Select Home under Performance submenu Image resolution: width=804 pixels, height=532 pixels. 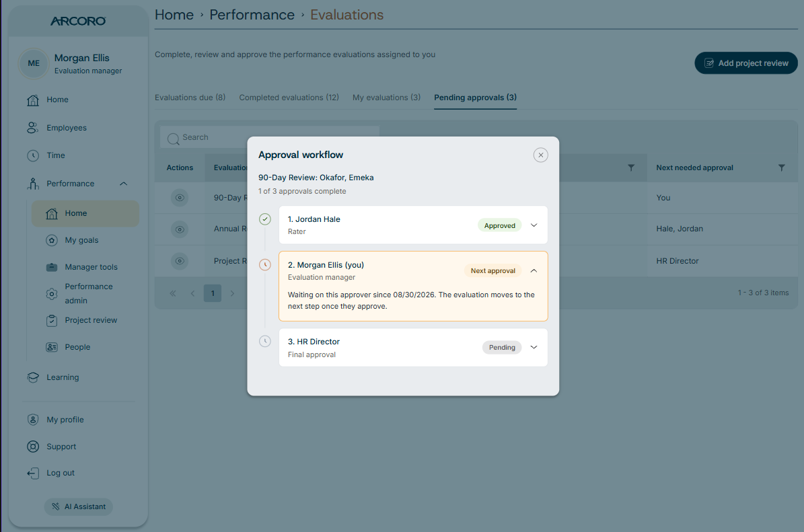pyautogui.click(x=85, y=213)
